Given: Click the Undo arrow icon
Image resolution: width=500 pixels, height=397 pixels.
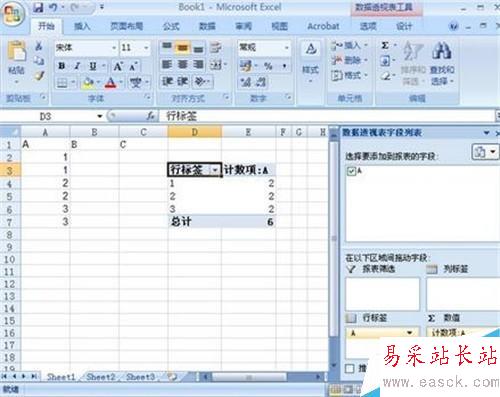Looking at the screenshot, I should (x=53, y=8).
